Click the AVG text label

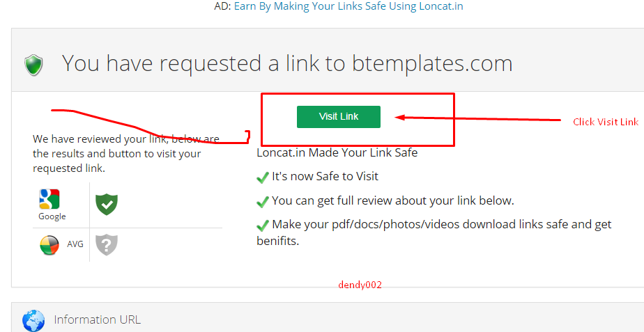click(x=75, y=245)
